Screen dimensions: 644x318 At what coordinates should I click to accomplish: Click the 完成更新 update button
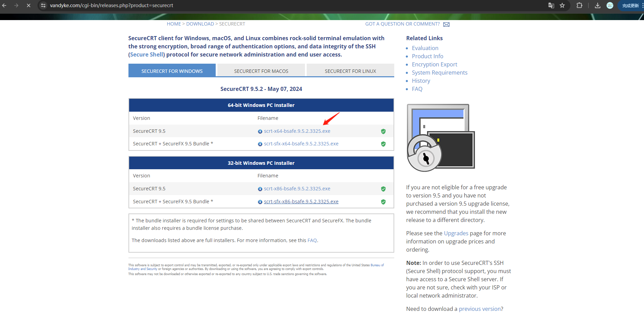coord(631,5)
